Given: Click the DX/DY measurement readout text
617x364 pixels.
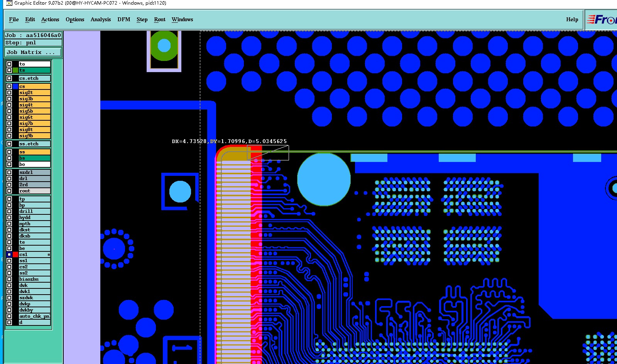Looking at the screenshot, I should point(229,142).
